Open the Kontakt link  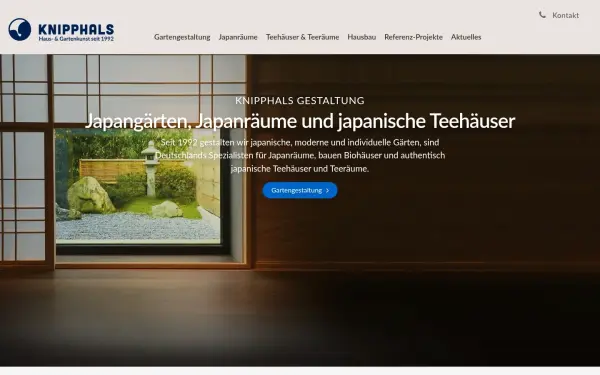pos(565,15)
